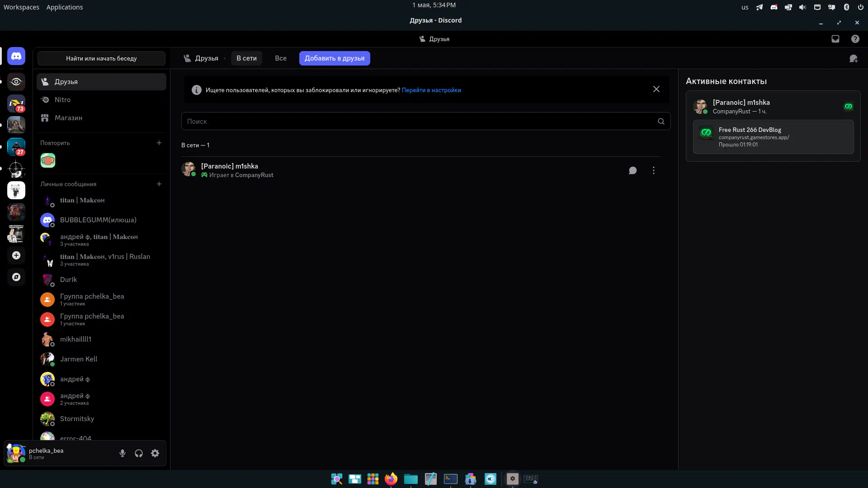Screen dimensions: 868x488
Task: Click Найти или начать беседу search button
Action: coord(101,58)
